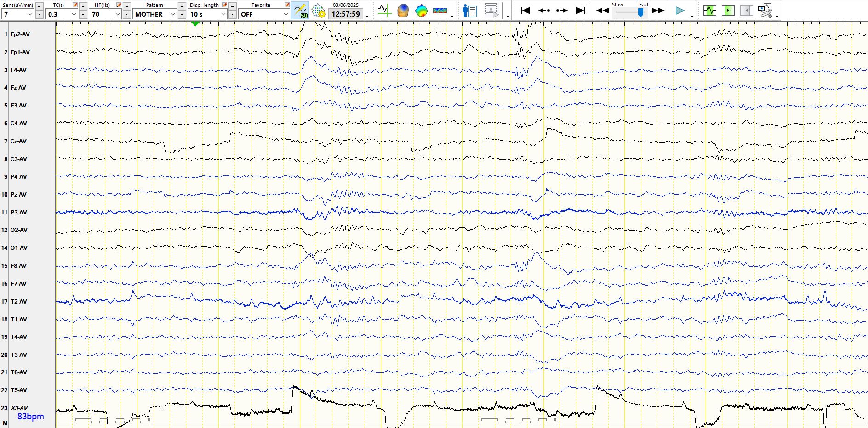
Task: Step the Sens(uV/mm) value up
Action: [39, 6]
